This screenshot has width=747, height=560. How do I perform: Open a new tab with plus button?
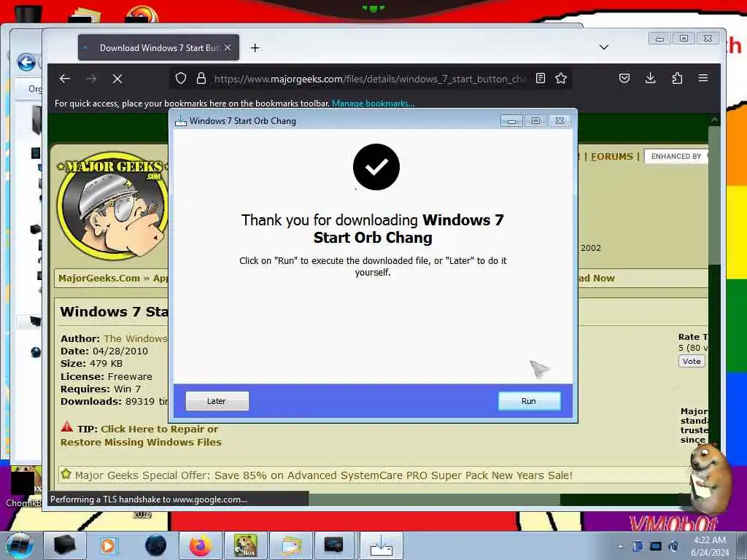pos(255,47)
